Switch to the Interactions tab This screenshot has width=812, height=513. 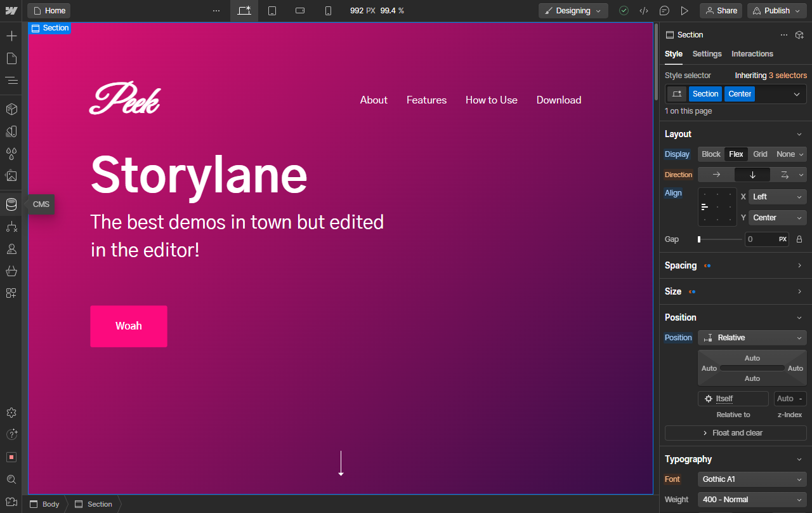[x=752, y=54]
